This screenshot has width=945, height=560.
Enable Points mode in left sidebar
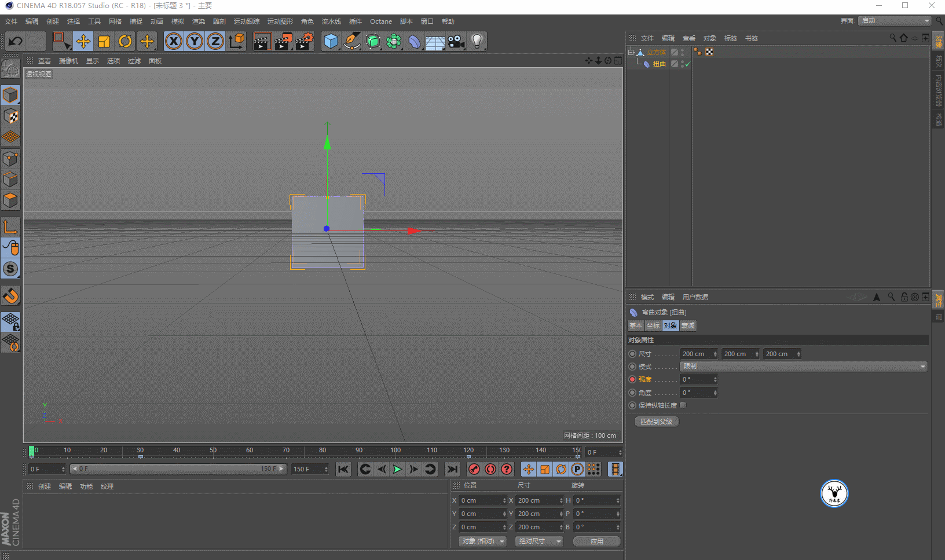click(10, 158)
